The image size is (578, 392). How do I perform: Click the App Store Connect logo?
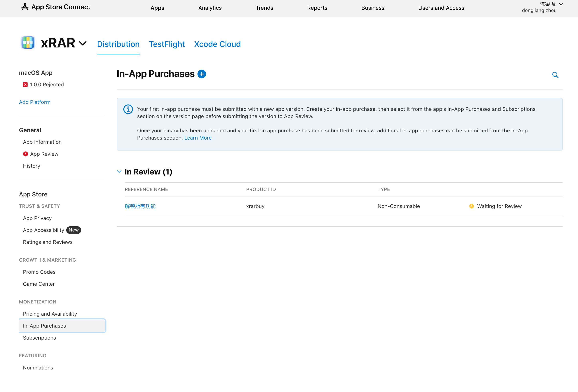(x=56, y=7)
